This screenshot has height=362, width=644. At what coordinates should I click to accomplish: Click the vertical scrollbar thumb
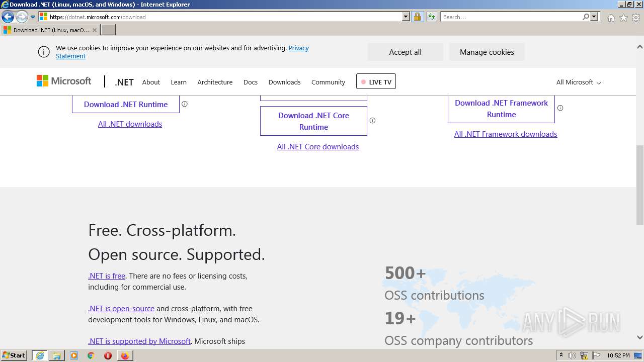click(x=640, y=185)
